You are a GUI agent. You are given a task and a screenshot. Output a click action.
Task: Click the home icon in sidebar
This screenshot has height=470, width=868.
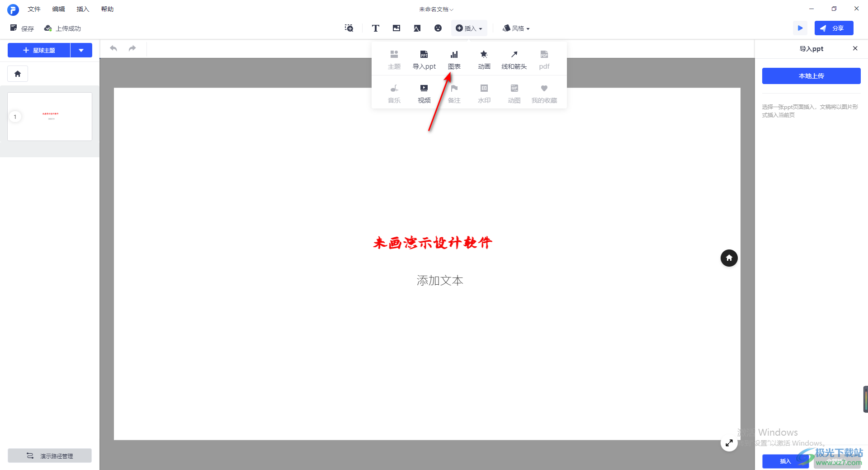pos(18,74)
